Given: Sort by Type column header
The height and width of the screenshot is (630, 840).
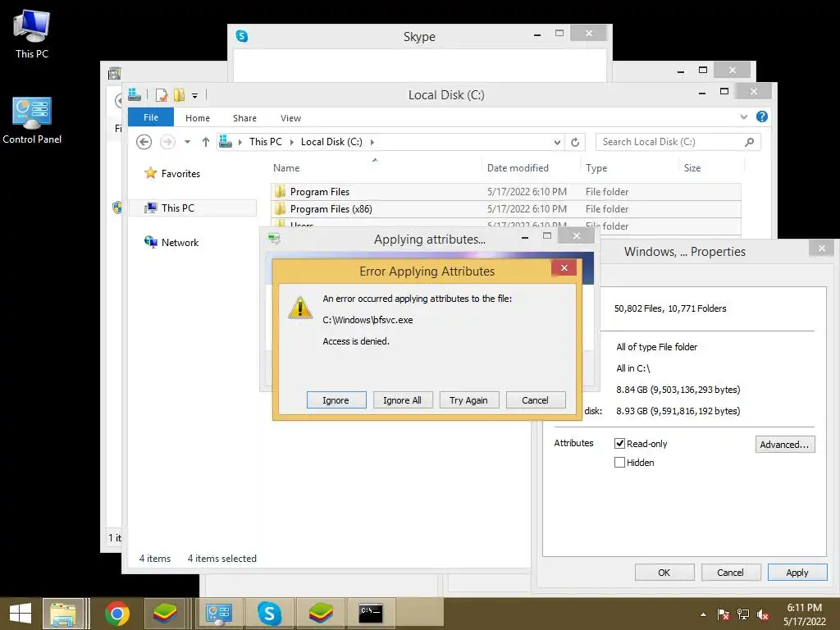Looking at the screenshot, I should click(596, 167).
